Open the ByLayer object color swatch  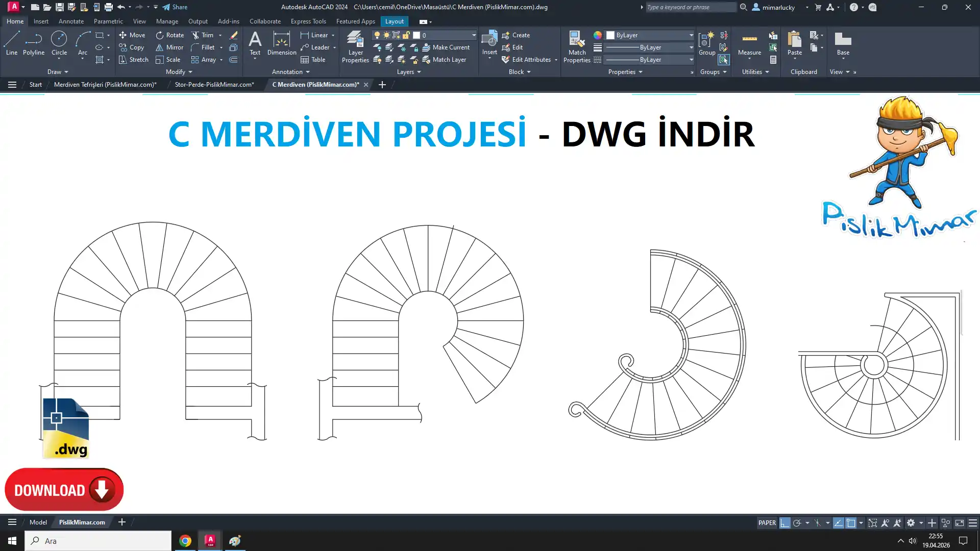[610, 35]
